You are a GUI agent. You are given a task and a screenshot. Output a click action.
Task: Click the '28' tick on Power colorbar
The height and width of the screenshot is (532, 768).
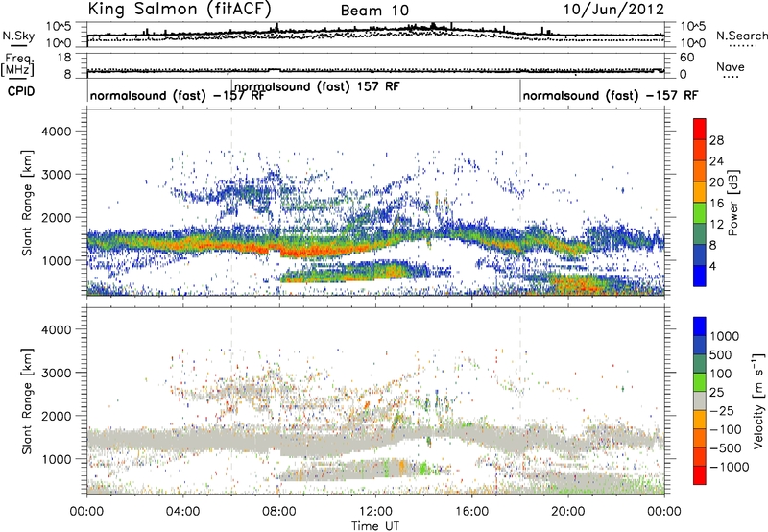pos(716,140)
